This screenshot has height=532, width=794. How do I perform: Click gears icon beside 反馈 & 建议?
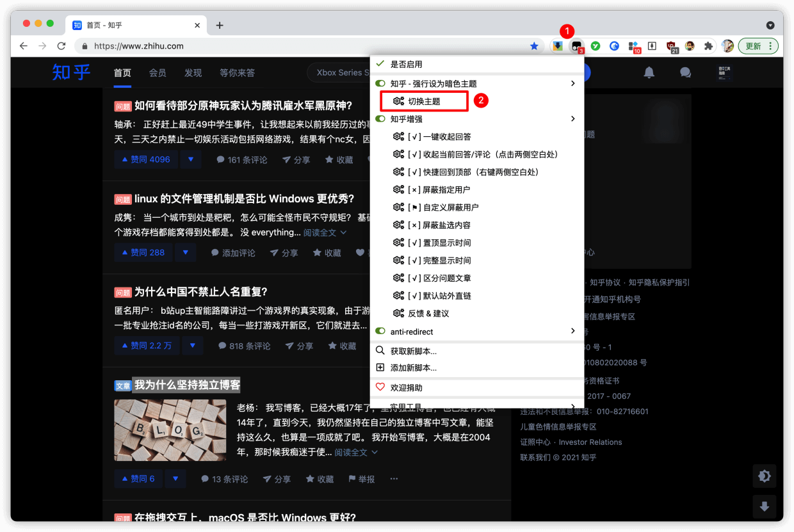coord(398,313)
